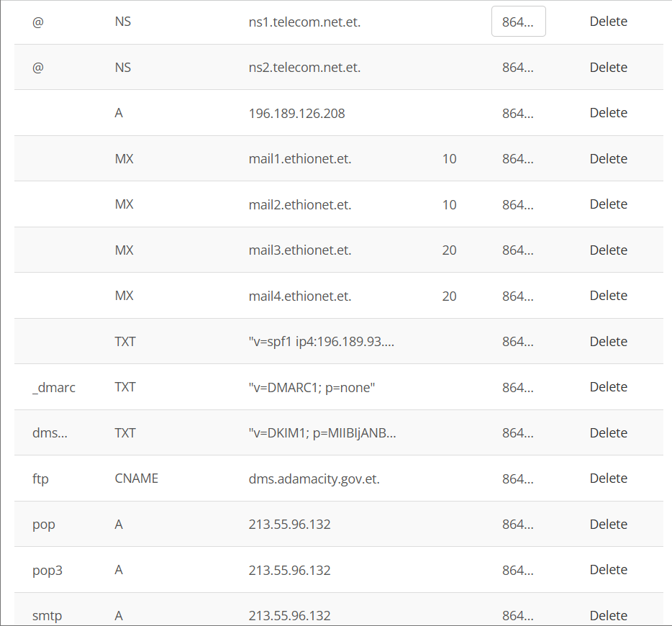Select the dms.adamacity.gov.et. CNAME value

pyautogui.click(x=314, y=478)
